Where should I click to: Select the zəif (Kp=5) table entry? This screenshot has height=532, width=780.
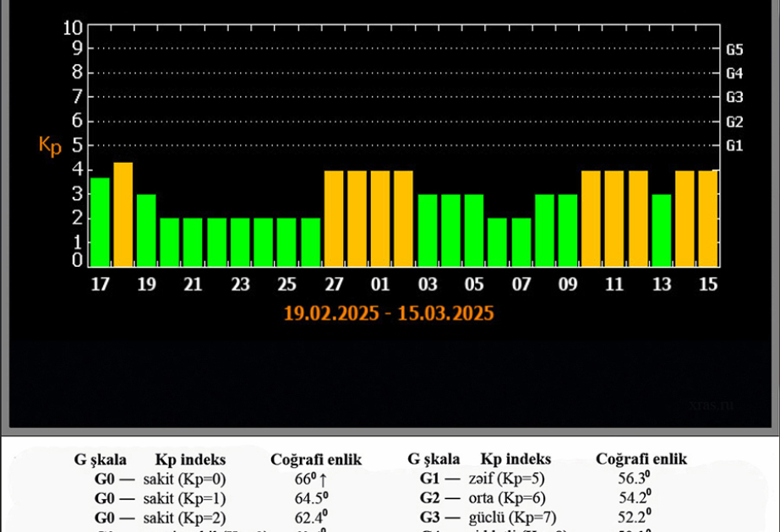coord(506,478)
